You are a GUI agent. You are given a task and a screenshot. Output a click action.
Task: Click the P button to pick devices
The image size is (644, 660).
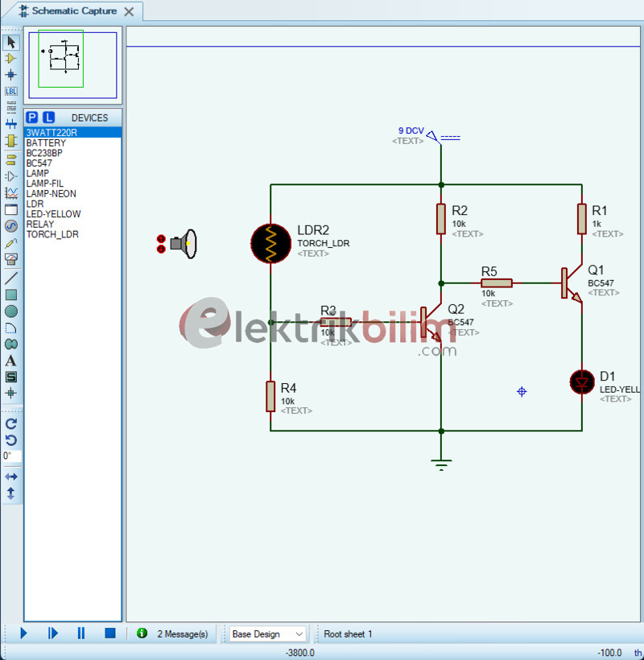coord(31,117)
